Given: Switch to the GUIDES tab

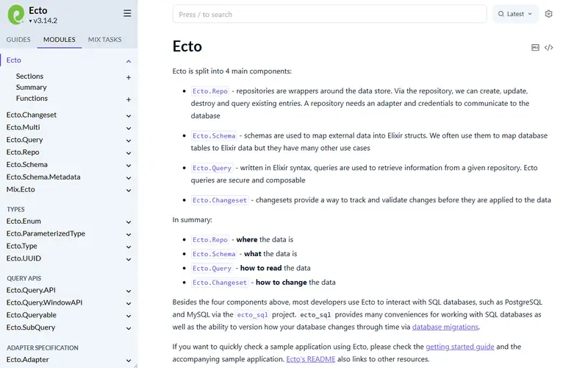Looking at the screenshot, I should 18,40.
